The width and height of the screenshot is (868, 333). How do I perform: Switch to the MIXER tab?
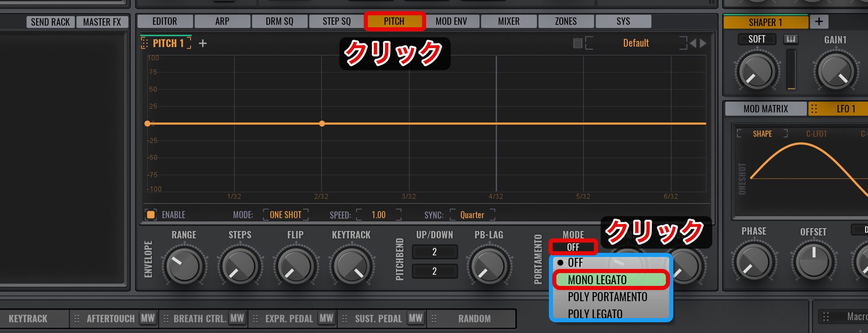tap(509, 21)
